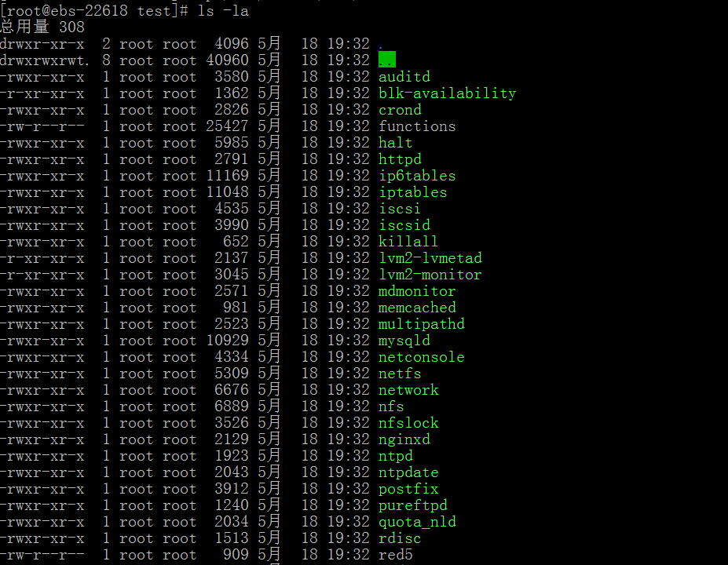The image size is (728, 565).
Task: Click the mysqld file name
Action: (404, 341)
